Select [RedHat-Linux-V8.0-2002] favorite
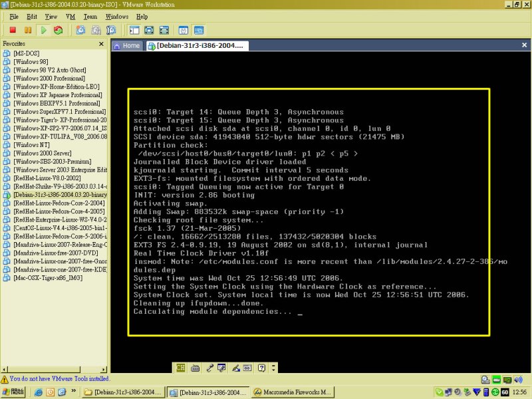 [x=47, y=178]
